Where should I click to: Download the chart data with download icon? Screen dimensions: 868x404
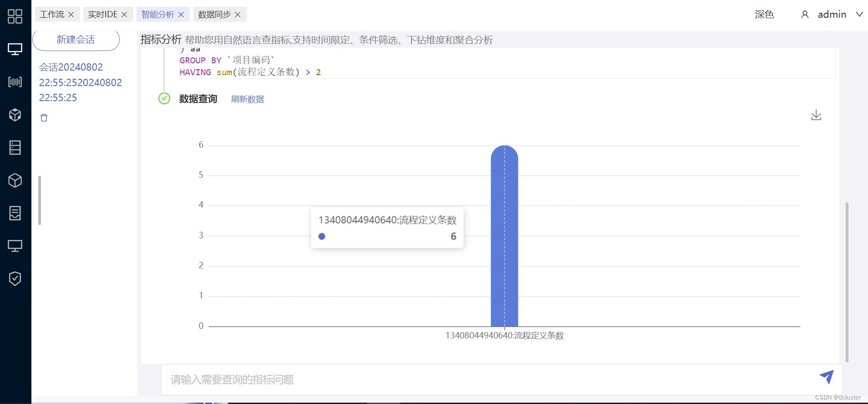point(816,115)
